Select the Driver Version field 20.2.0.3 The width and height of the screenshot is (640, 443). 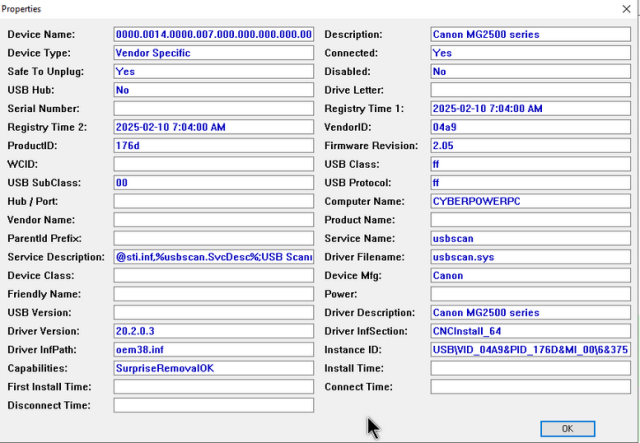(x=213, y=331)
